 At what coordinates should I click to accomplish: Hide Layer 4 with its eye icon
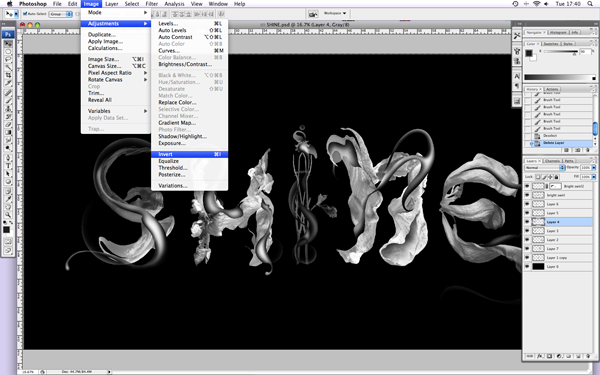pyautogui.click(x=527, y=222)
